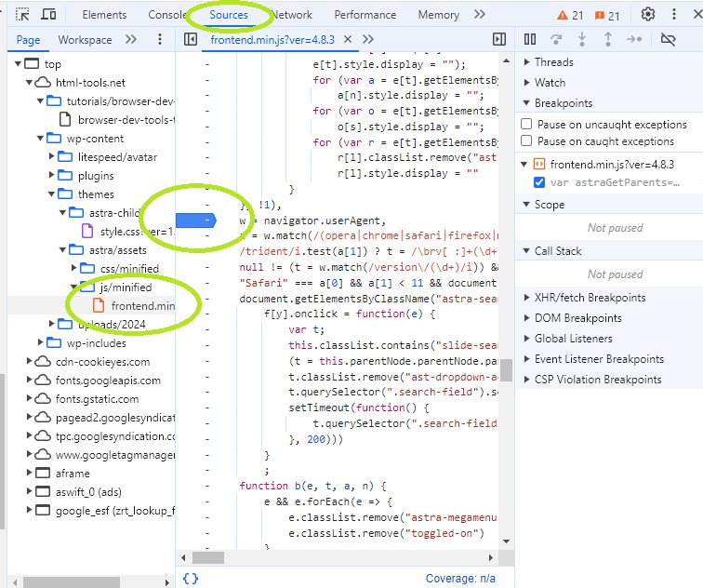Pause script execution button
703x588 pixels.
click(x=529, y=39)
